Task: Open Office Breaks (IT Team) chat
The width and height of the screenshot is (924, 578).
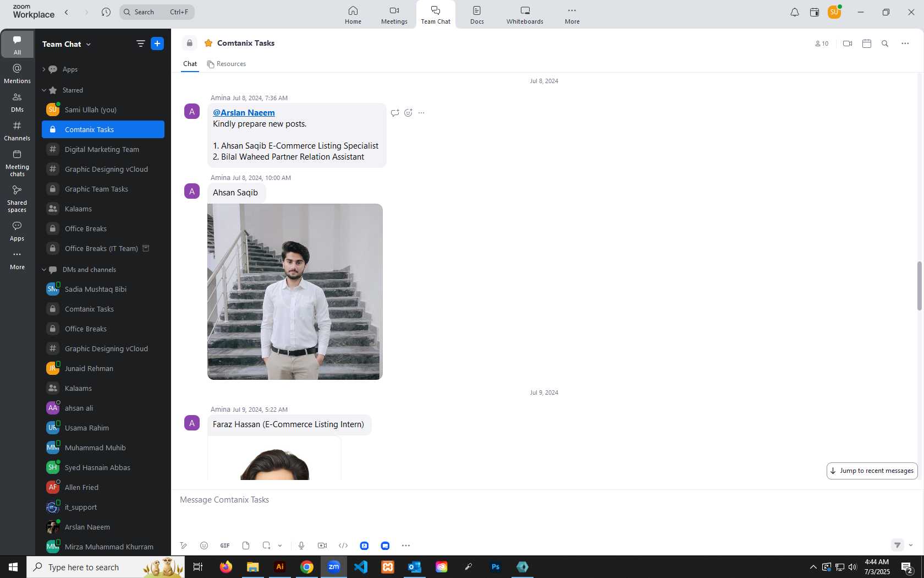Action: pos(103,248)
